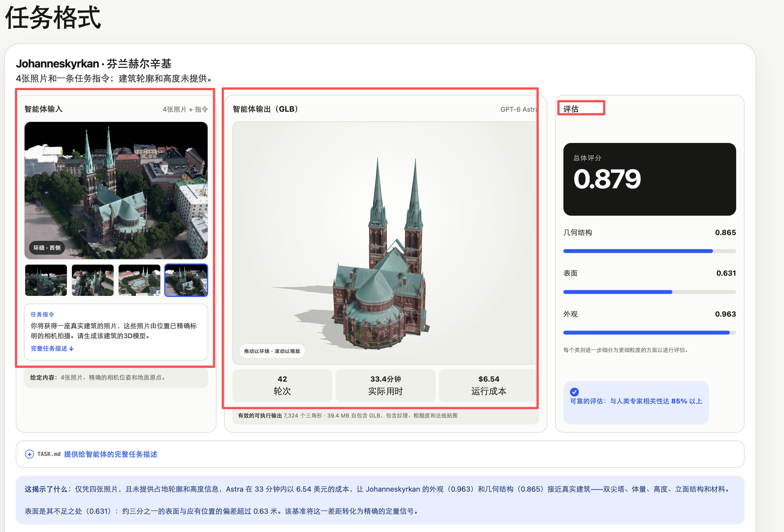Click the TASK.md file name label
The height and width of the screenshot is (532, 784).
point(49,454)
